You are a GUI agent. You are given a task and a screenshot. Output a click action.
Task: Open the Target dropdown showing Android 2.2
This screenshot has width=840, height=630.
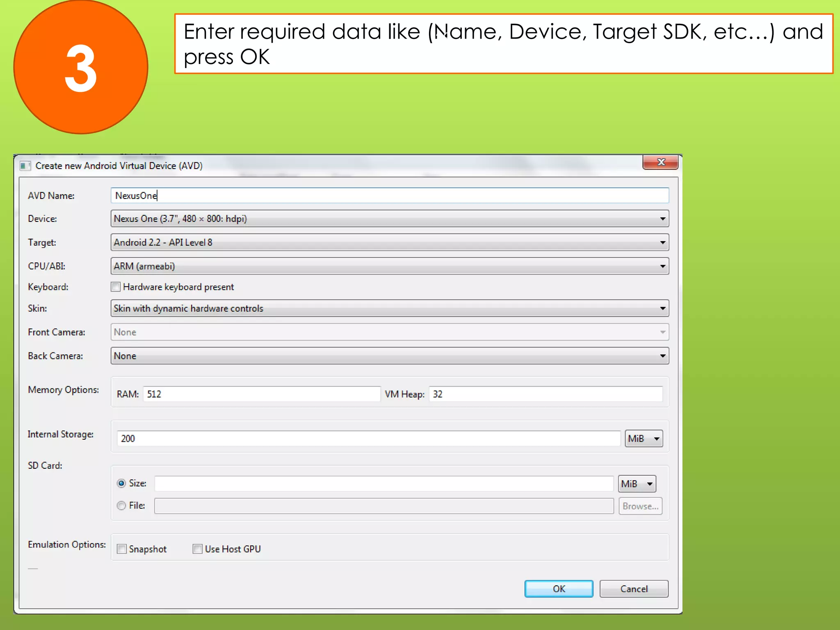coord(390,242)
